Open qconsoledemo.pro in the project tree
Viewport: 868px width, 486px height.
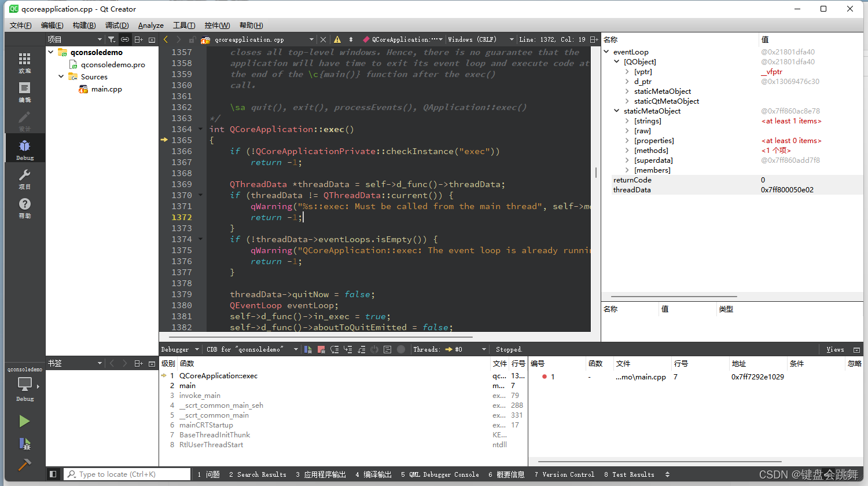(113, 64)
